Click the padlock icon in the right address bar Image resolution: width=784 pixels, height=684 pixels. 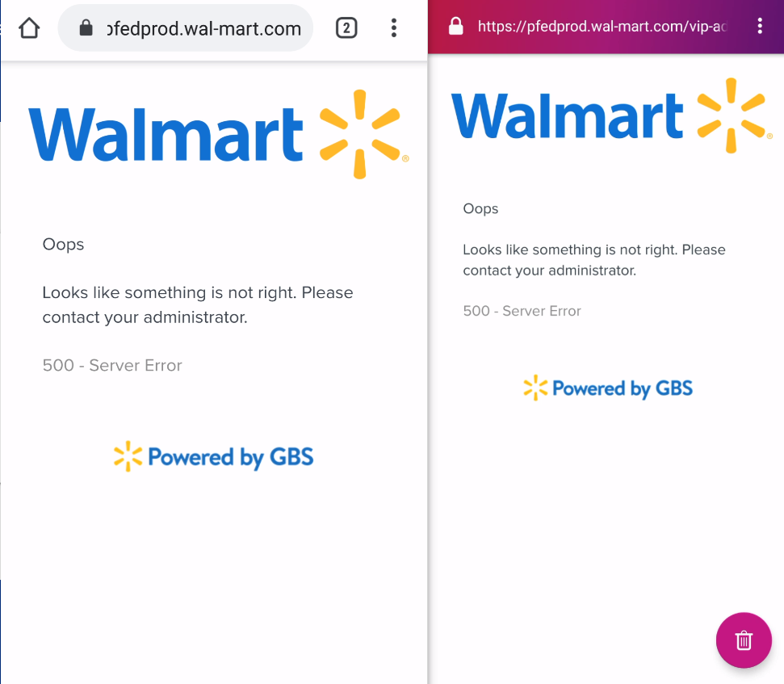tap(455, 25)
